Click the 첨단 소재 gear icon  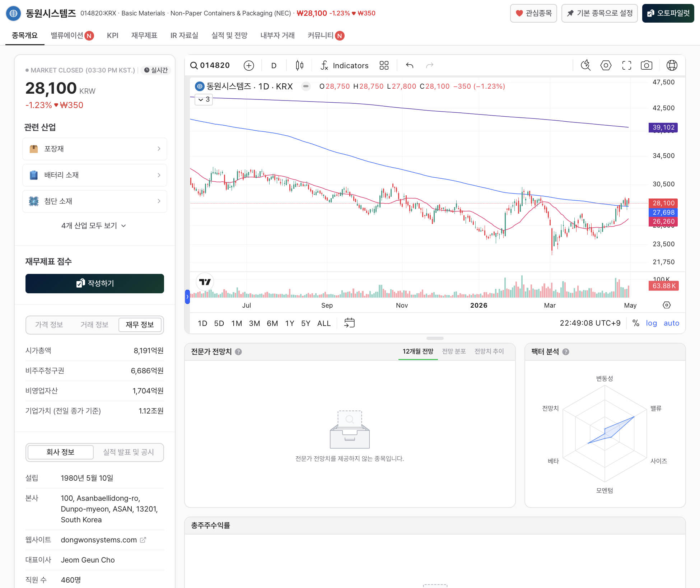(34, 201)
